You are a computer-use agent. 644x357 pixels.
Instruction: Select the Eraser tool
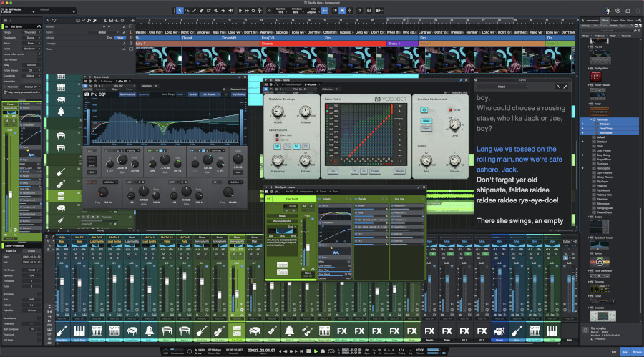coord(201,11)
